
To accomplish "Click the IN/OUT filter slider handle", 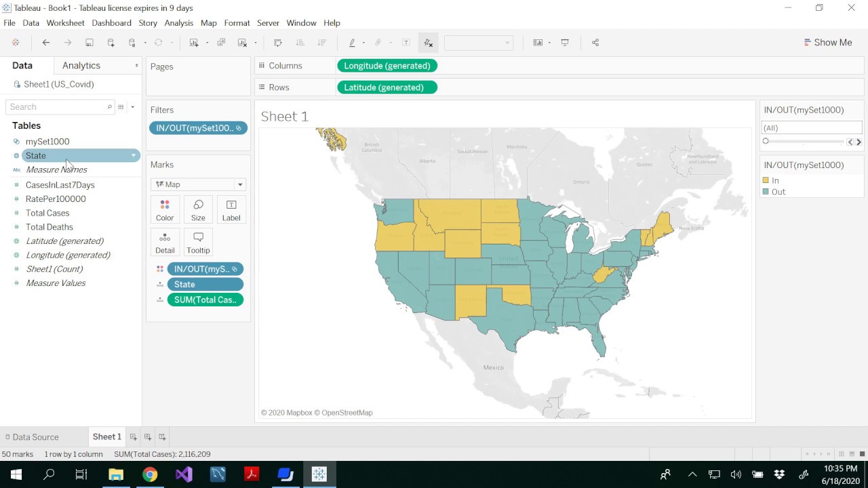I will coord(766,141).
